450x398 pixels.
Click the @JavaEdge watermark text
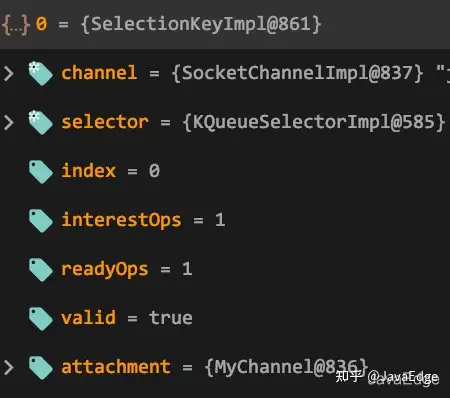click(x=403, y=378)
